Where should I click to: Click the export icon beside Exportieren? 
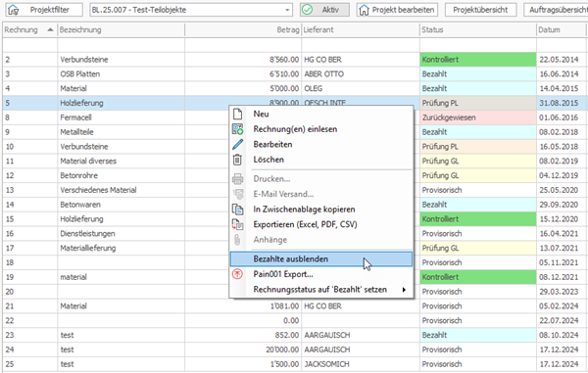[x=237, y=225]
